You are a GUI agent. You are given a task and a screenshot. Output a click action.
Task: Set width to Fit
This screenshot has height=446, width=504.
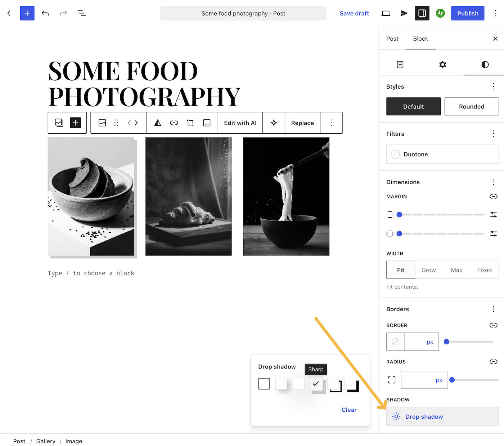(401, 270)
